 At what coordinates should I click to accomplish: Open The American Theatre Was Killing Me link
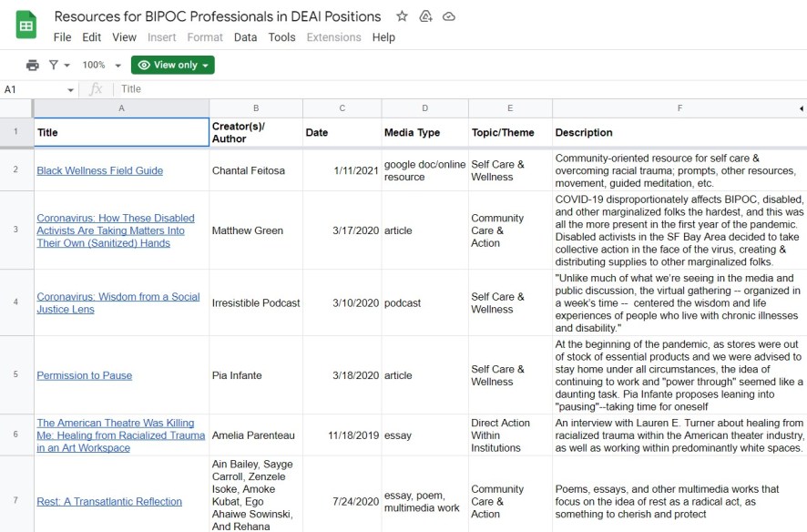click(x=121, y=435)
